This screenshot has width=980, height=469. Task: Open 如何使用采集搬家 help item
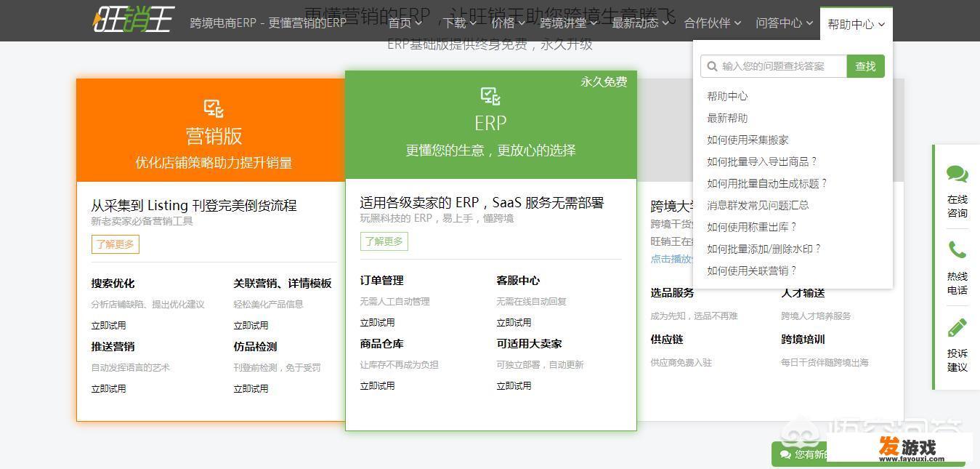(x=748, y=140)
